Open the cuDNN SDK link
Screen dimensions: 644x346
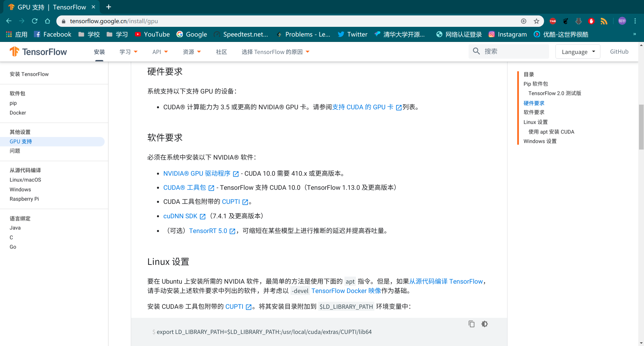tap(180, 216)
